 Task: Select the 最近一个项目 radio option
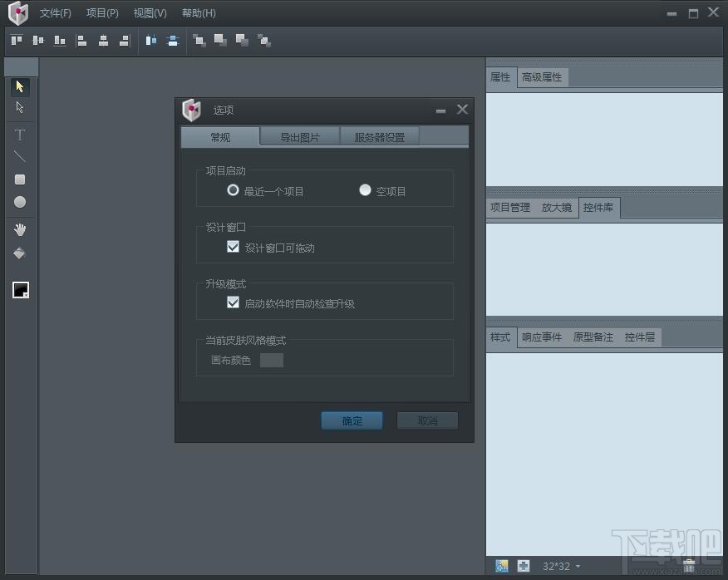click(x=234, y=189)
